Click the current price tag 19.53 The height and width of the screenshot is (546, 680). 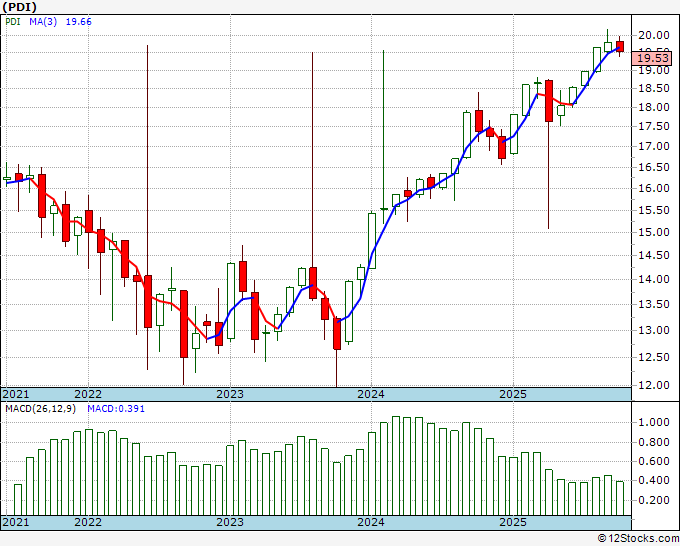652,58
